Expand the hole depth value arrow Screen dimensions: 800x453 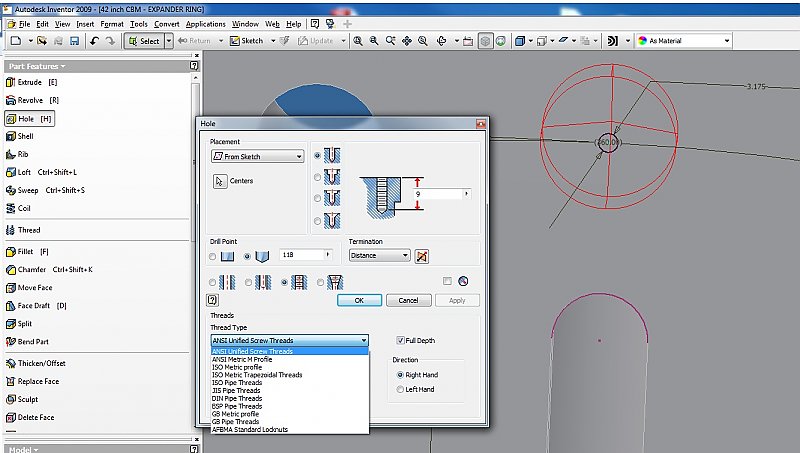466,194
